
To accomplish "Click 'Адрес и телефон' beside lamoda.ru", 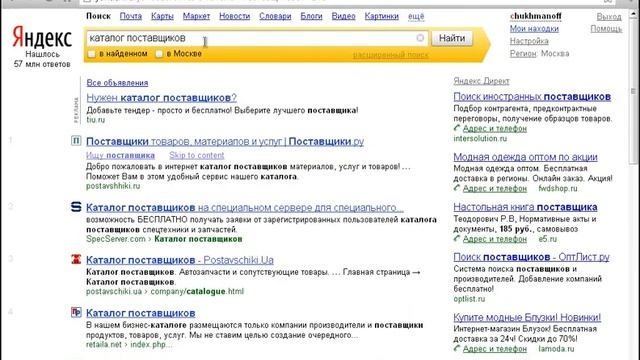I will coord(495,349).
